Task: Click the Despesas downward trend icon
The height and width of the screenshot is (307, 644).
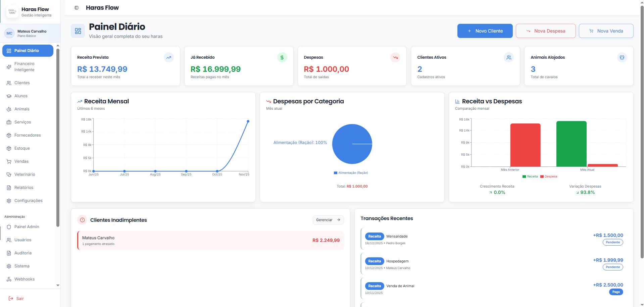Action: (x=395, y=57)
